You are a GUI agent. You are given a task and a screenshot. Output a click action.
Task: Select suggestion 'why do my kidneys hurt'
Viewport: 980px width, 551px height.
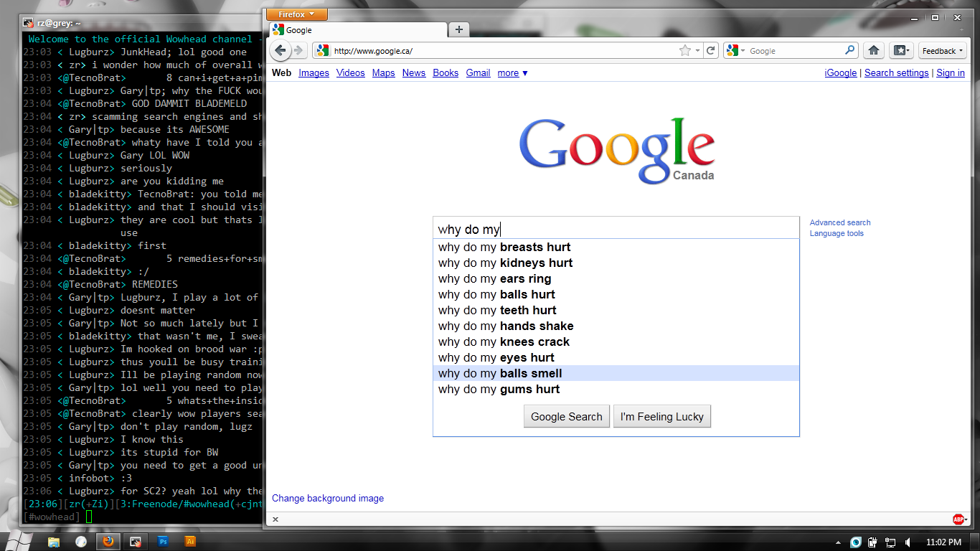tap(616, 263)
